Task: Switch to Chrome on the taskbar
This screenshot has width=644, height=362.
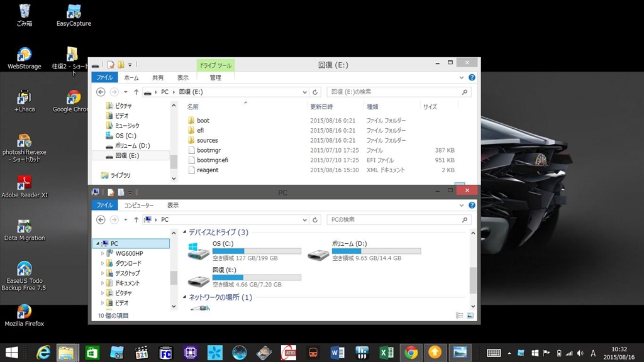Action: click(411, 353)
